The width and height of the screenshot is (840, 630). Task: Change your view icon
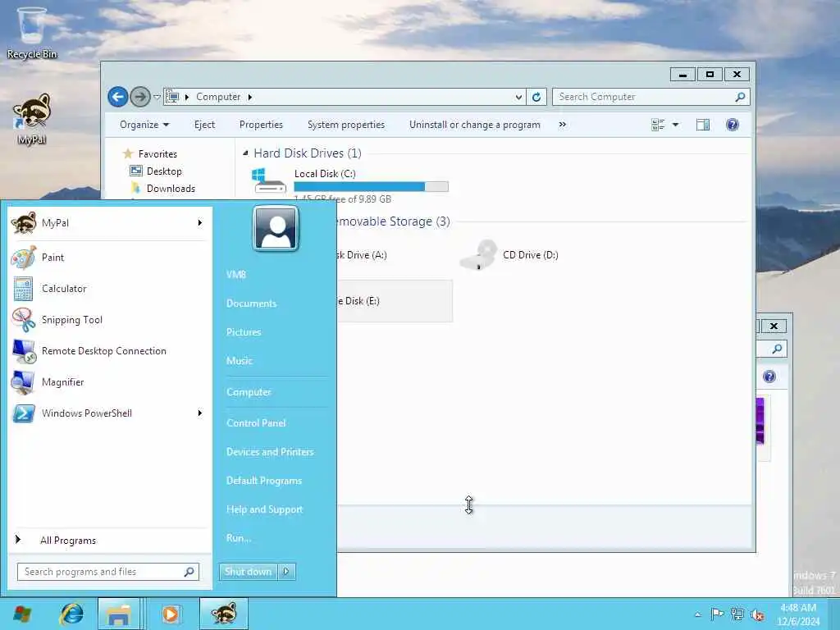(x=658, y=125)
